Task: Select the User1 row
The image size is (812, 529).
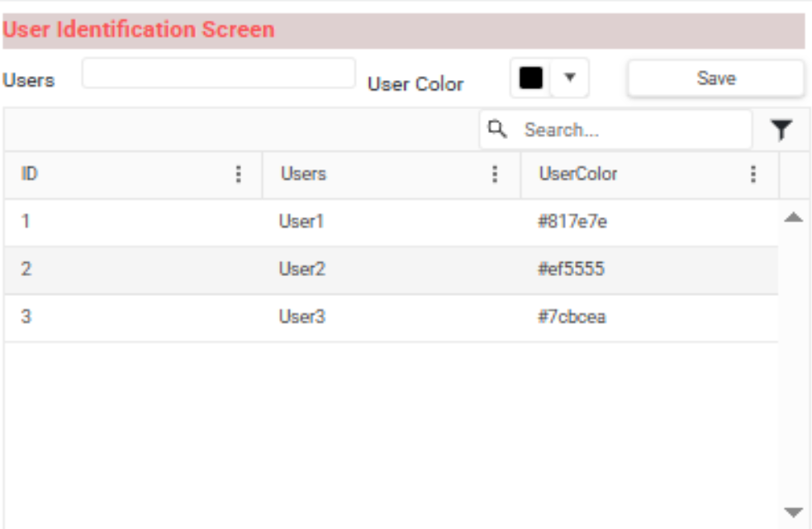Action: [391, 222]
